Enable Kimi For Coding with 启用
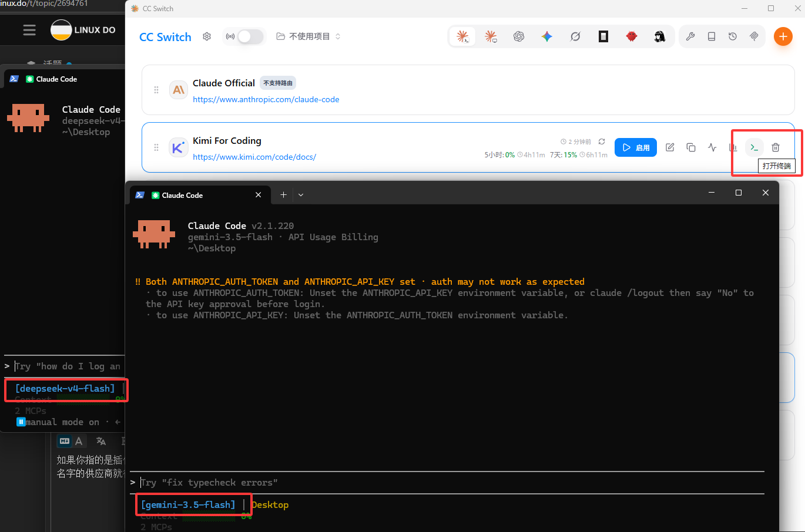Image resolution: width=805 pixels, height=532 pixels. click(x=636, y=147)
